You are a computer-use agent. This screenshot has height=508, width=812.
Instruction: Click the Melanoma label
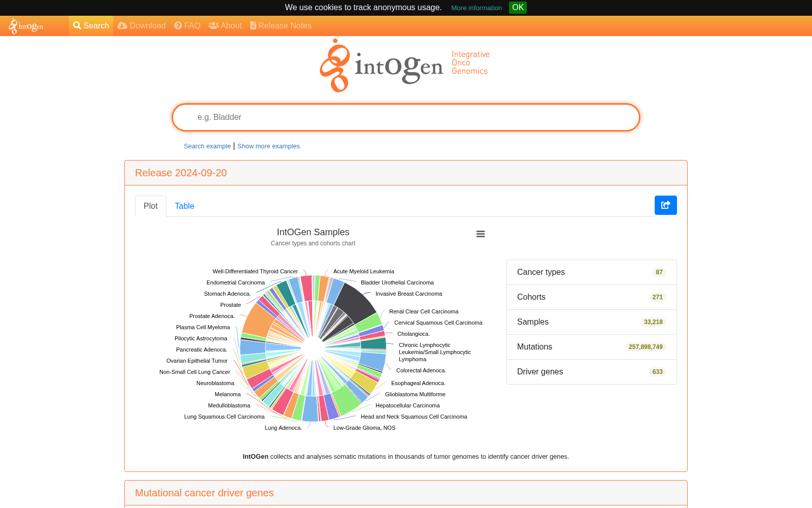227,395
